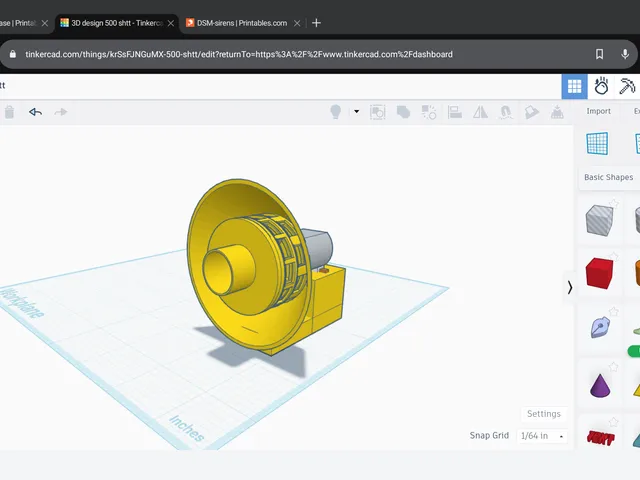This screenshot has height=480, width=640.
Task: Add the purple Cone shape
Action: [x=600, y=385]
